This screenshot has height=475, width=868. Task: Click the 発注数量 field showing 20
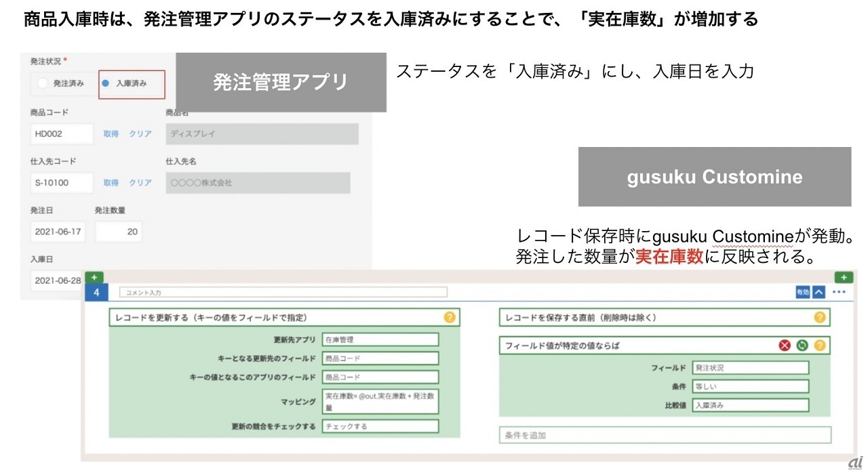click(119, 232)
